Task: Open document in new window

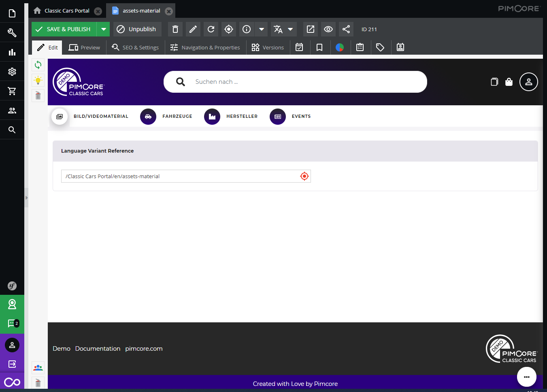Action: (x=311, y=29)
